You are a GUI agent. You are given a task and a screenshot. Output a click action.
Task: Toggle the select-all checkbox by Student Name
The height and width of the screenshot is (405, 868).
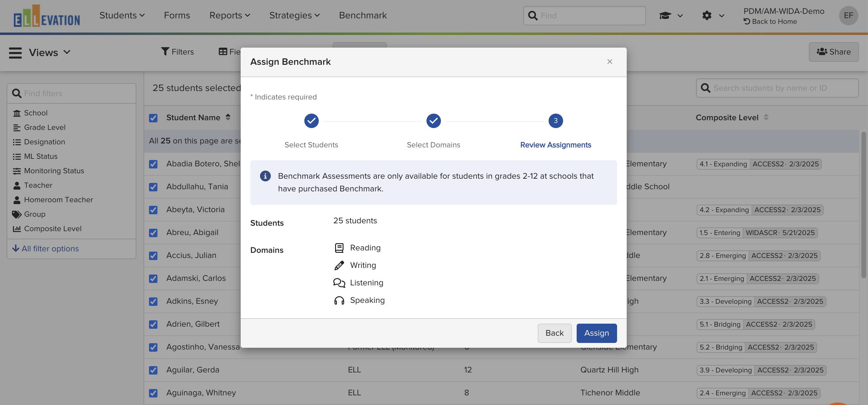[x=153, y=118]
